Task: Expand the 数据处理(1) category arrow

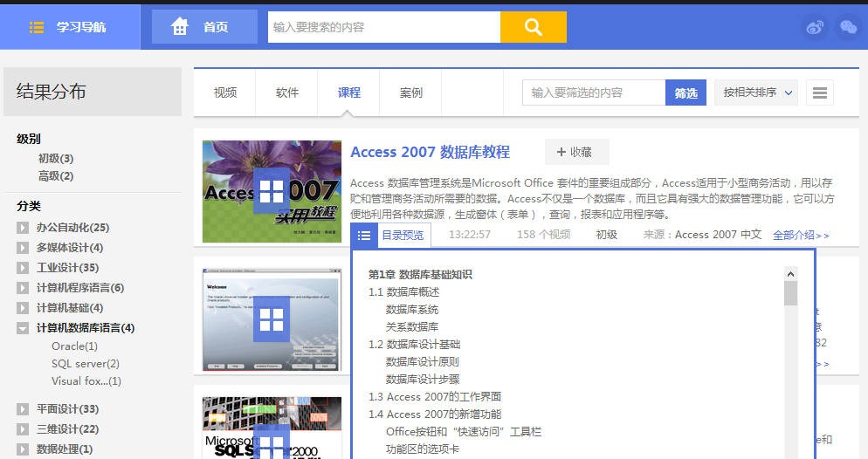Action: pos(23,449)
